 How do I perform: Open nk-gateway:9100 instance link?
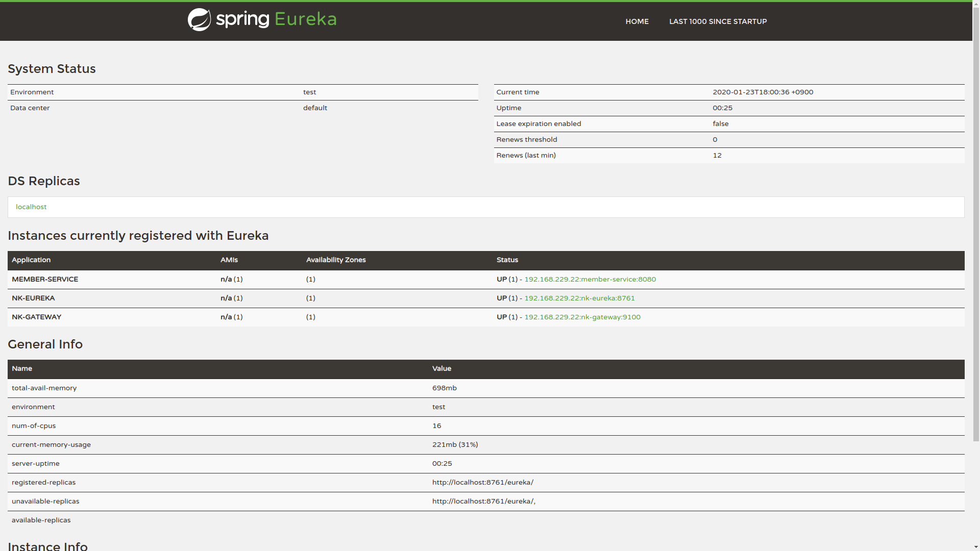[x=582, y=317]
